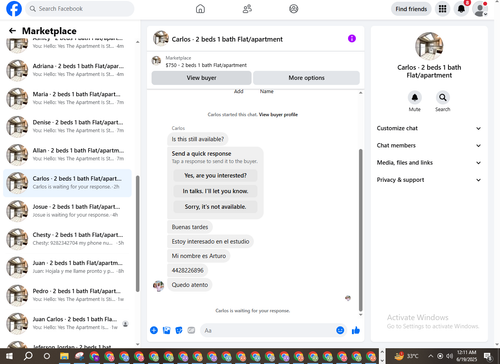Search in conversation using magnifier icon
Image resolution: width=500 pixels, height=364 pixels.
[x=443, y=97]
